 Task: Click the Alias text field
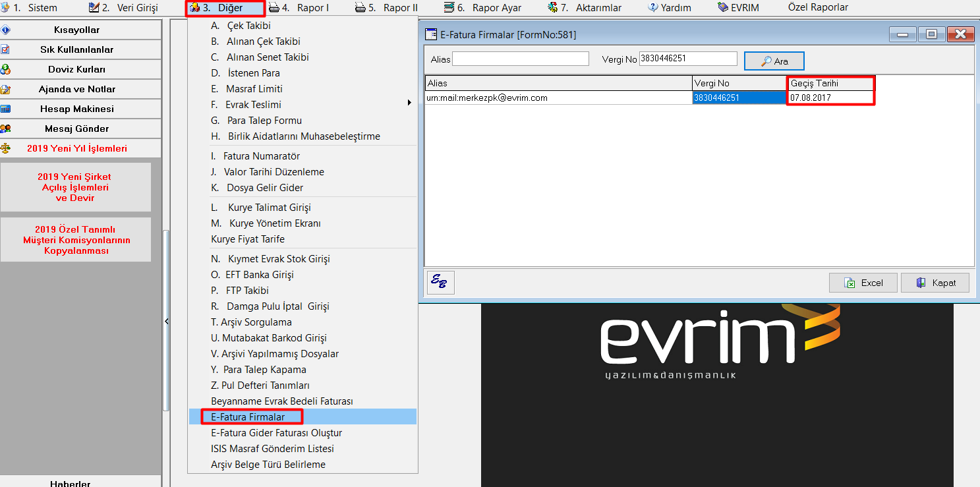pyautogui.click(x=520, y=59)
